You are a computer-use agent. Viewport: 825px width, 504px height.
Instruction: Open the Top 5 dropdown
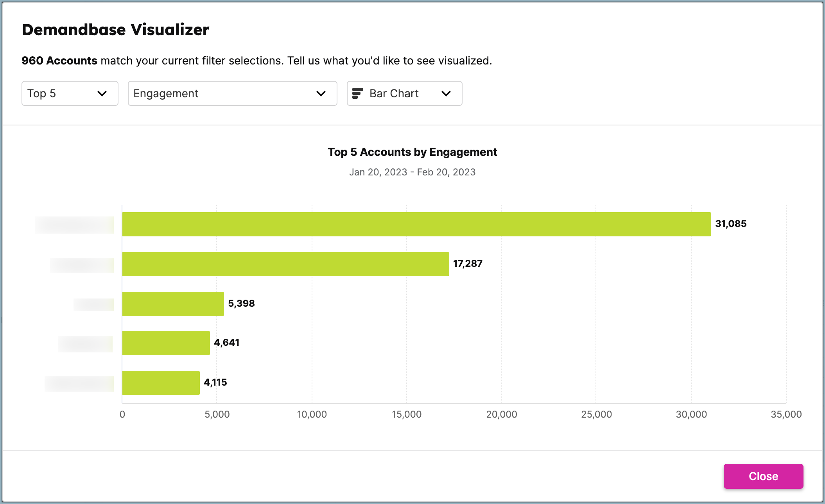[x=70, y=93]
